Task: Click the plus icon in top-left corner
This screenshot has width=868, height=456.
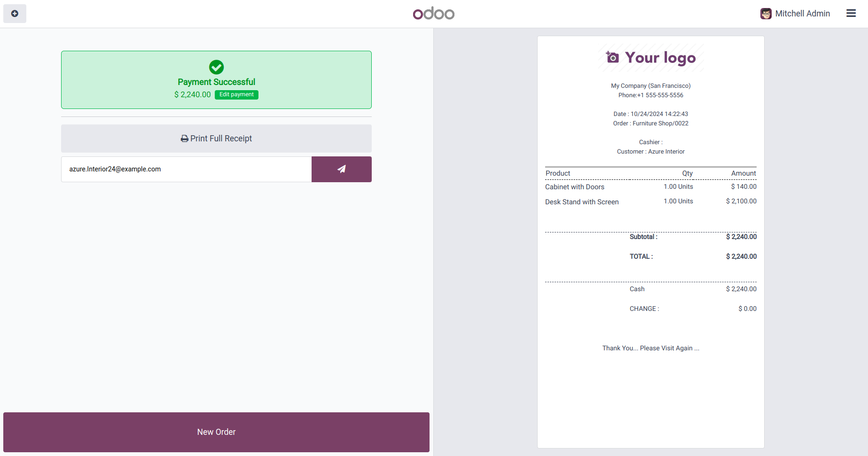Action: coord(15,14)
